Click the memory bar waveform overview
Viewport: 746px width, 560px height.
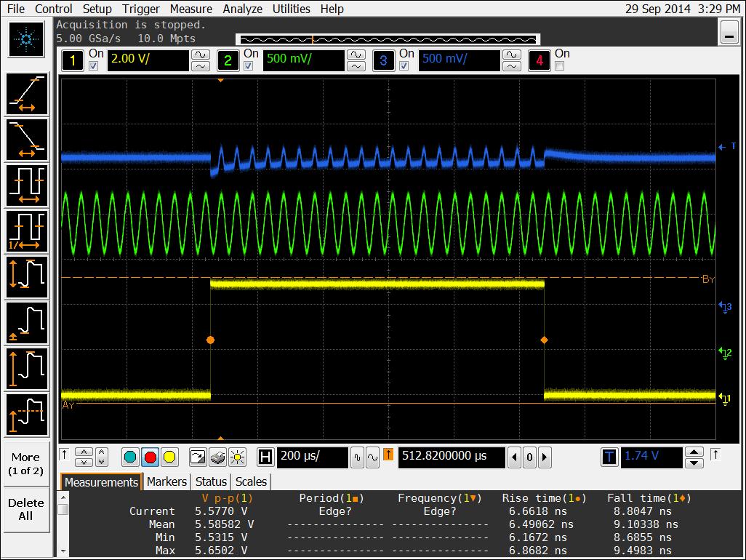(388, 39)
